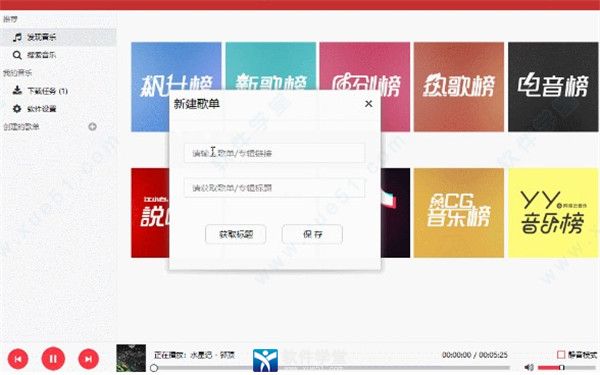Open Search Music via the magnifier icon
Image resolution: width=600 pixels, height=375 pixels.
17,55
